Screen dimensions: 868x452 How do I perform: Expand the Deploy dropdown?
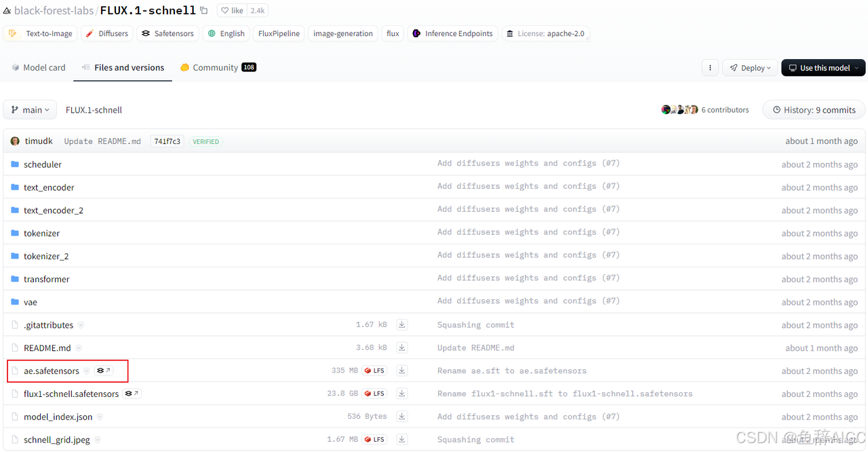pos(750,68)
